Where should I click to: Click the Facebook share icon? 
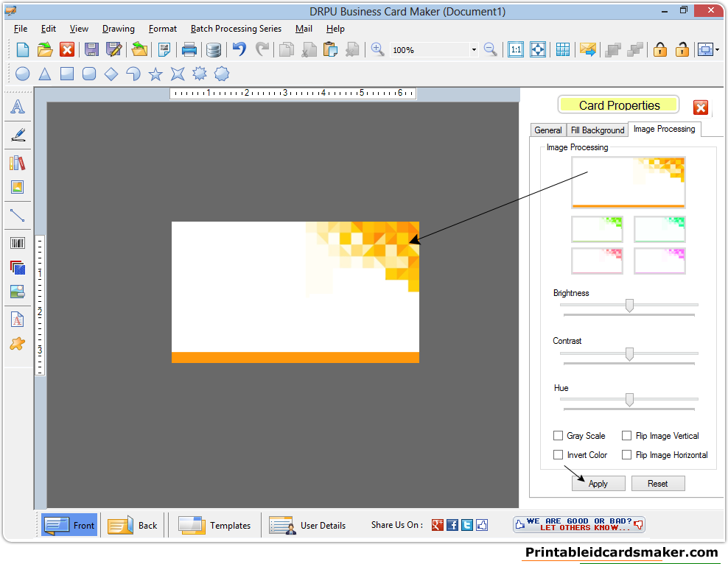coord(452,524)
